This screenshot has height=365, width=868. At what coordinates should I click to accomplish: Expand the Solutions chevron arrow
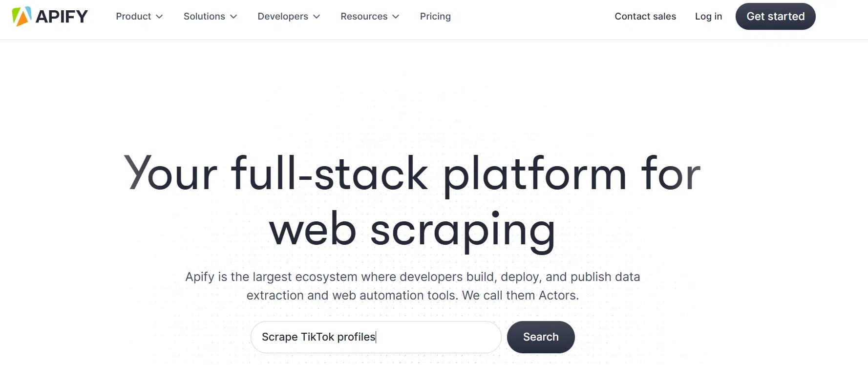[x=233, y=17]
